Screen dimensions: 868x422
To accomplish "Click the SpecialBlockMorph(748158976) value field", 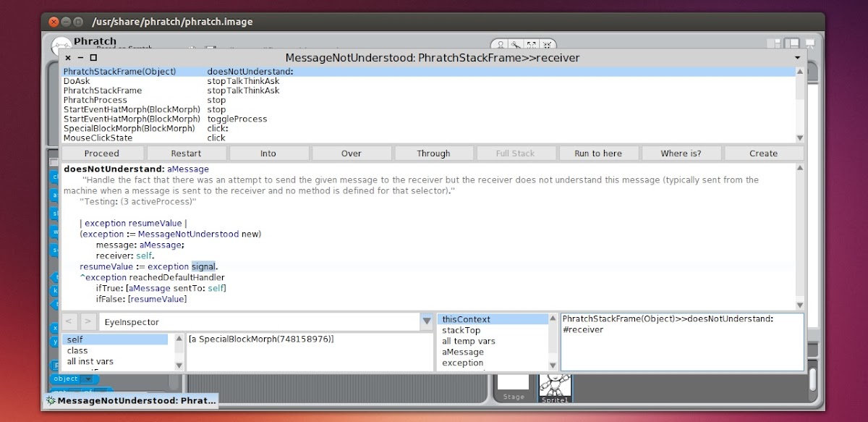I will 310,353.
